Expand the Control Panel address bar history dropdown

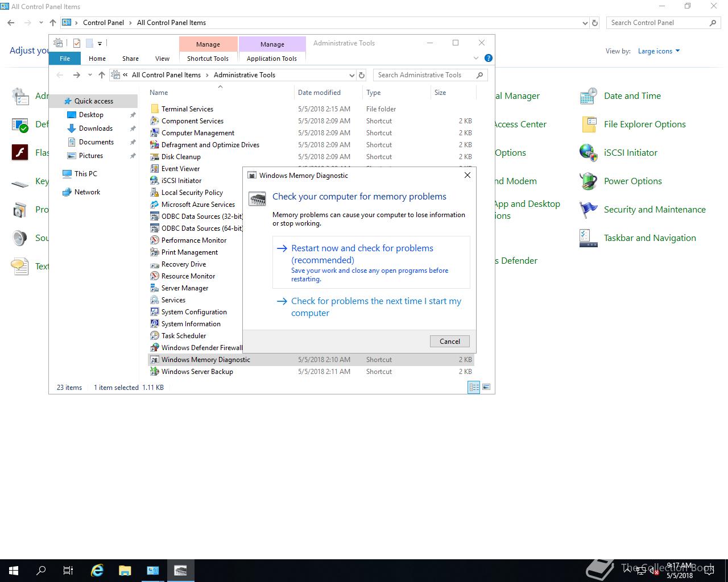[x=585, y=23]
